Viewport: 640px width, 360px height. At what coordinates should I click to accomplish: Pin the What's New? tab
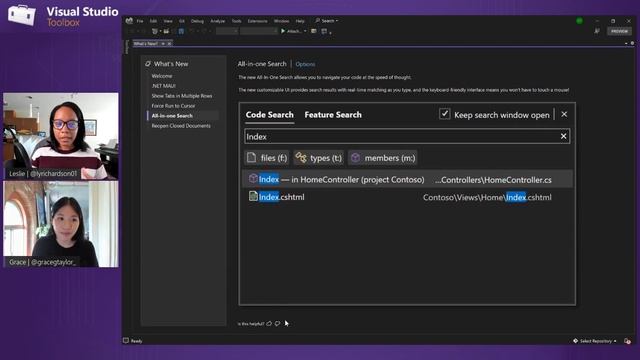point(163,43)
